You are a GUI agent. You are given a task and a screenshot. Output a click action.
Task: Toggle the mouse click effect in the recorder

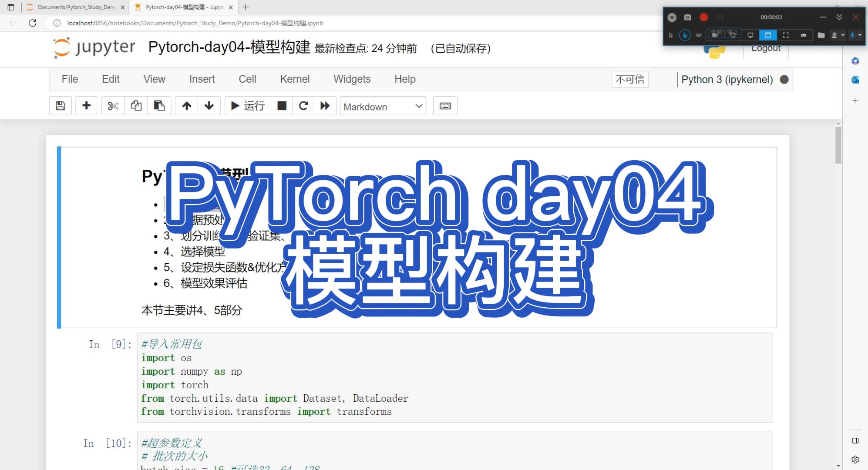pos(685,35)
